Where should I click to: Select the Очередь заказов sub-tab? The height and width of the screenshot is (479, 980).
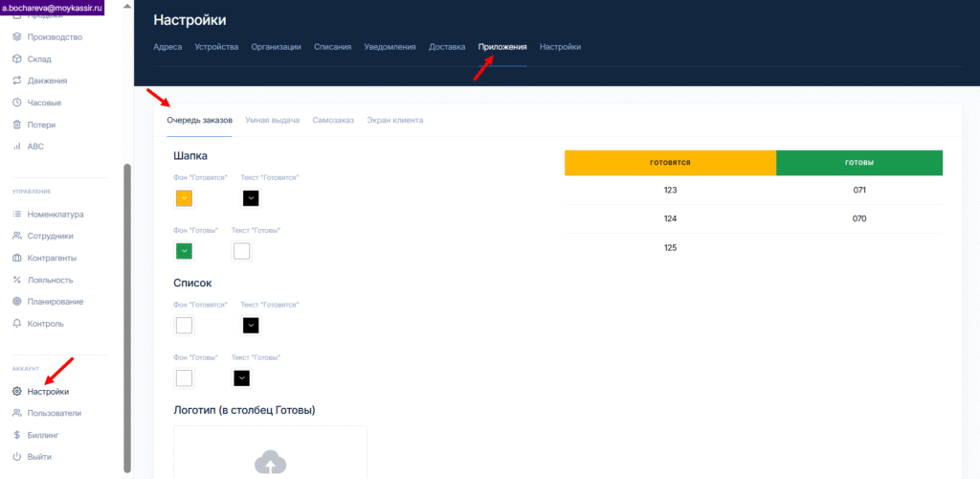199,120
